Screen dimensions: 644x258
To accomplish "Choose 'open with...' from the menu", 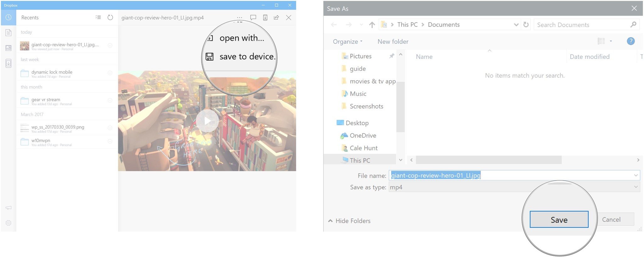I will pos(242,38).
